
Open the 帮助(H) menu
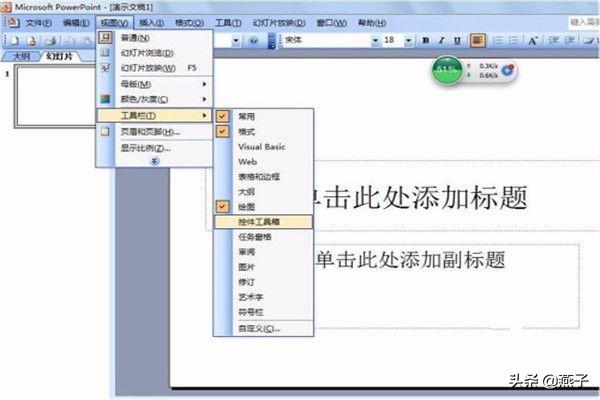372,23
